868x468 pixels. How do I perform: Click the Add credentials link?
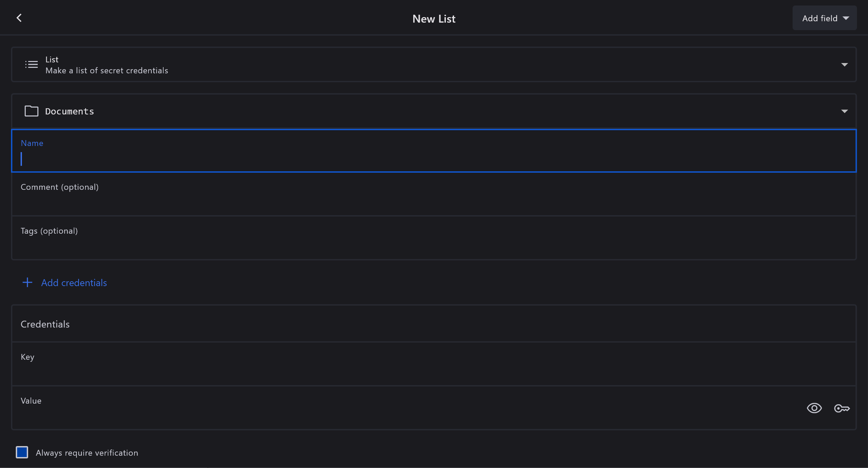click(74, 283)
